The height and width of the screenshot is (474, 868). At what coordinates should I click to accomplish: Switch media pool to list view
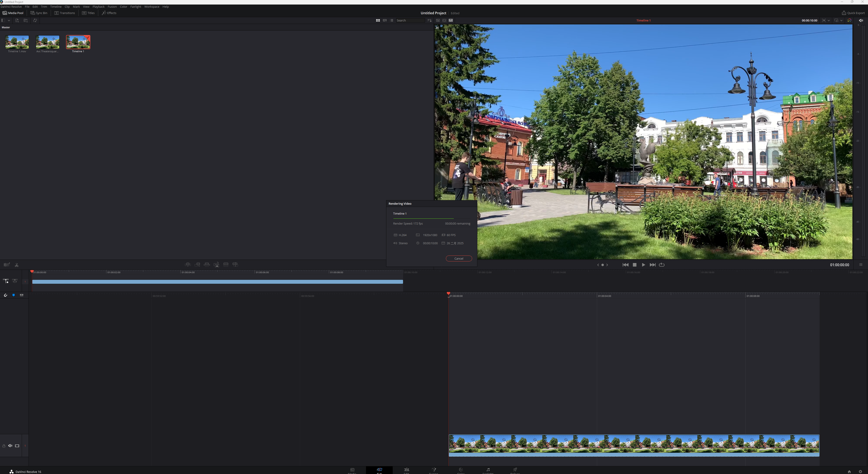392,21
